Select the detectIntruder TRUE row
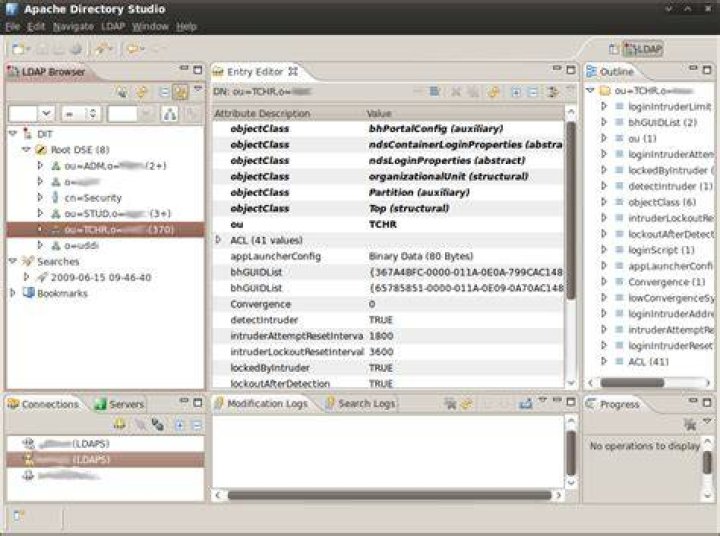 point(388,320)
